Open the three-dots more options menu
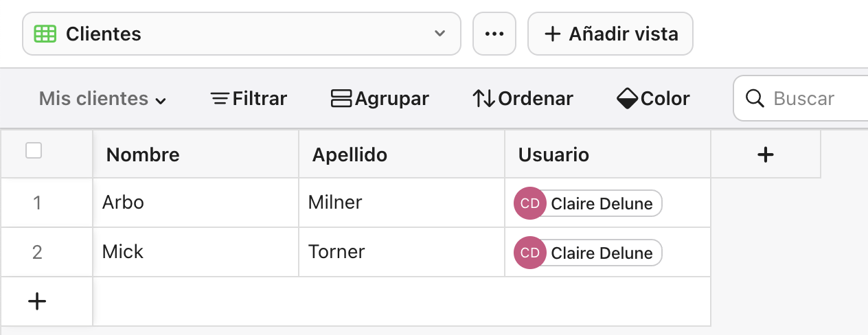The width and height of the screenshot is (868, 335). coord(494,34)
